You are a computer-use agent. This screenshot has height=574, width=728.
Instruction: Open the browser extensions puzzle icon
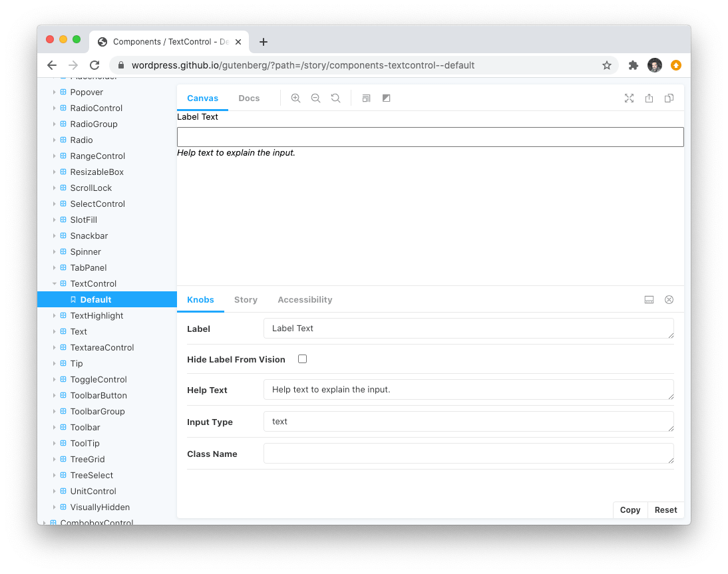pyautogui.click(x=634, y=65)
